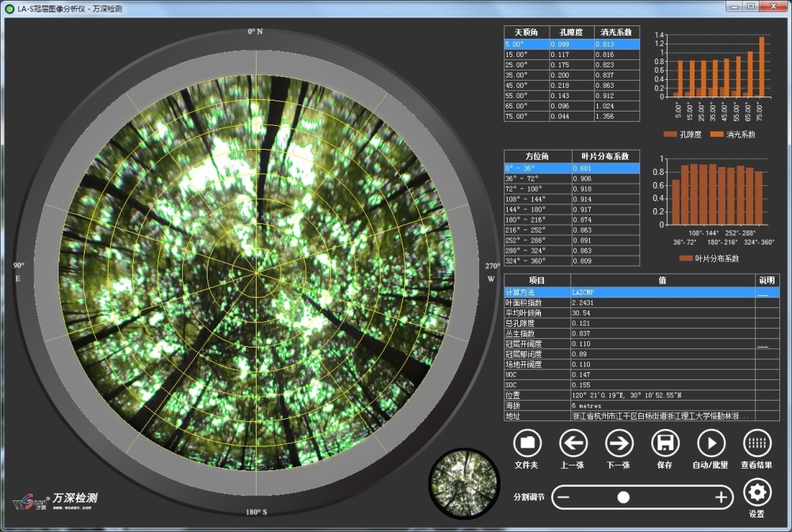Select the 75.00° zenith angle row
This screenshot has height=532, width=792.
tap(526, 116)
